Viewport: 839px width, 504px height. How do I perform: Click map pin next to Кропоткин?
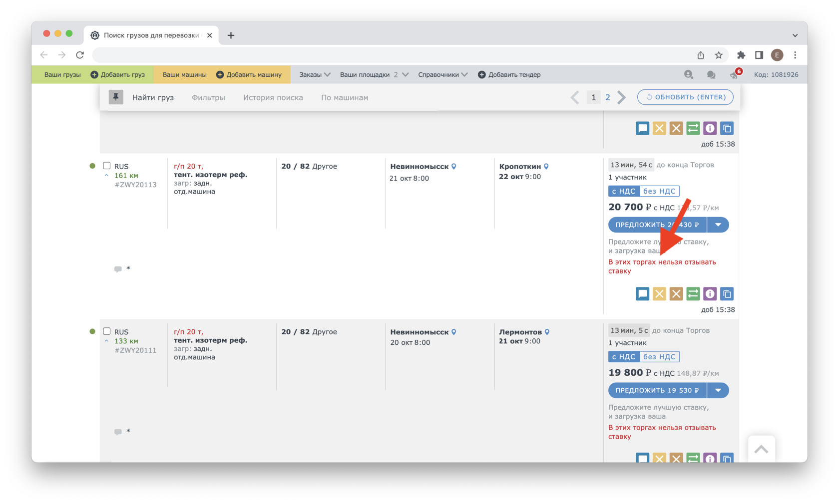pos(546,166)
